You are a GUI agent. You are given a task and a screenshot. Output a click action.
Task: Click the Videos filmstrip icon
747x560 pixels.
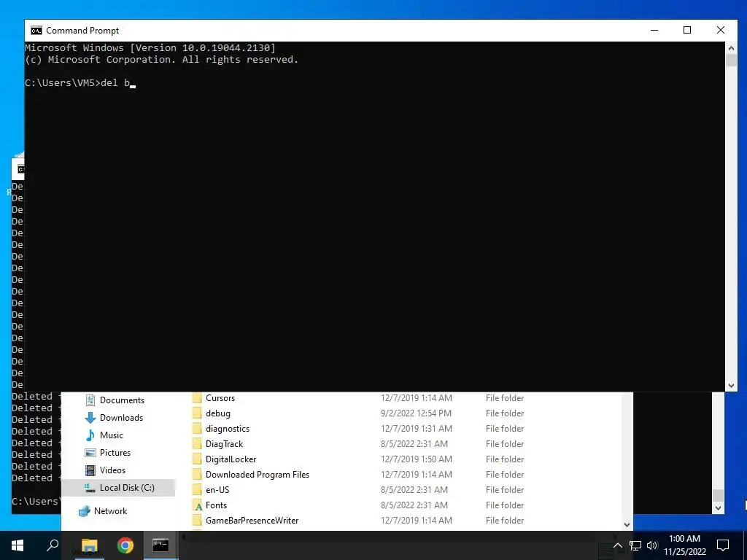[90, 470]
